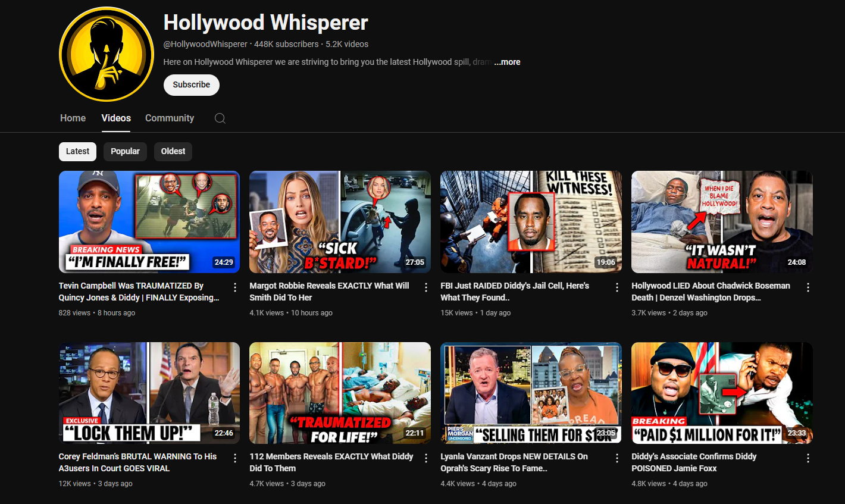Open options menu for Iyanla Vanzant video

pos(617,458)
